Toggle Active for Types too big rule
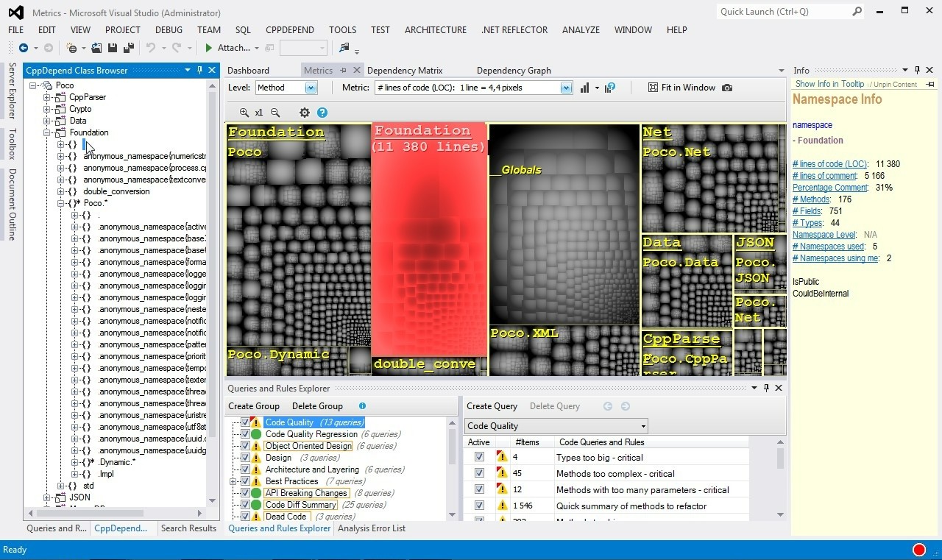 point(479,457)
